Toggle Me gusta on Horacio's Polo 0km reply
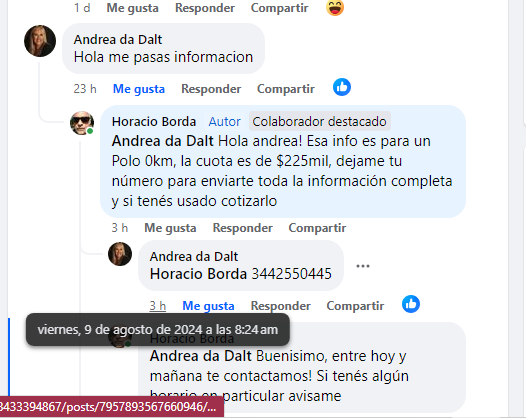 click(170, 228)
